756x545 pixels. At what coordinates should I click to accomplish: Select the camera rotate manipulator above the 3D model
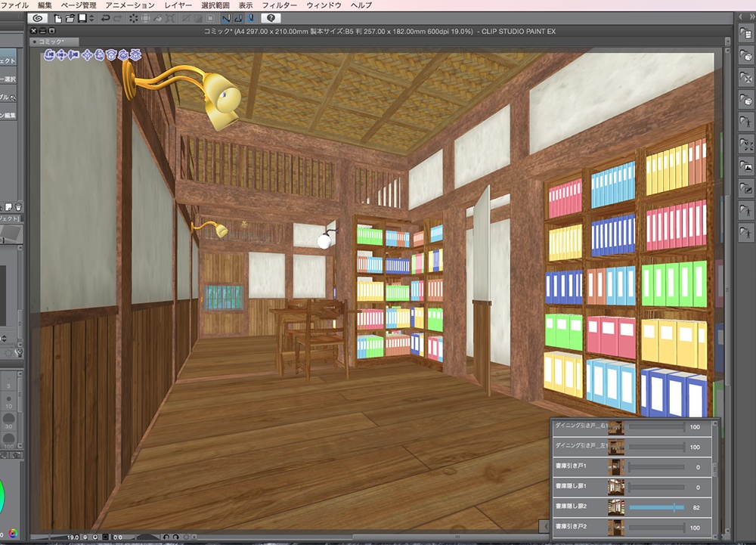50,55
